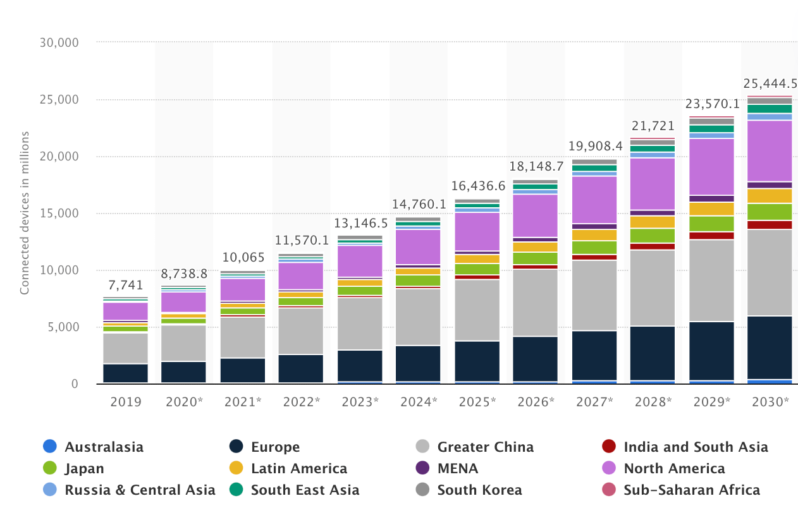Click Europe segment in 2029 bar
798x532 pixels.
pos(711,351)
